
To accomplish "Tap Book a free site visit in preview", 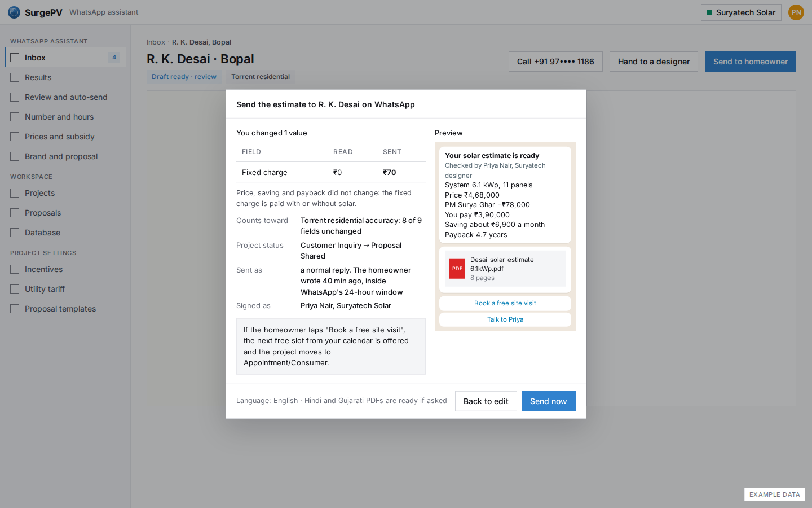I will pos(505,303).
